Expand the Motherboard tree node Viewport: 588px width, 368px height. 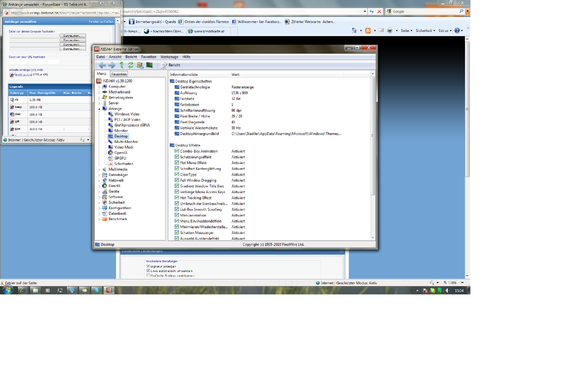[99, 92]
